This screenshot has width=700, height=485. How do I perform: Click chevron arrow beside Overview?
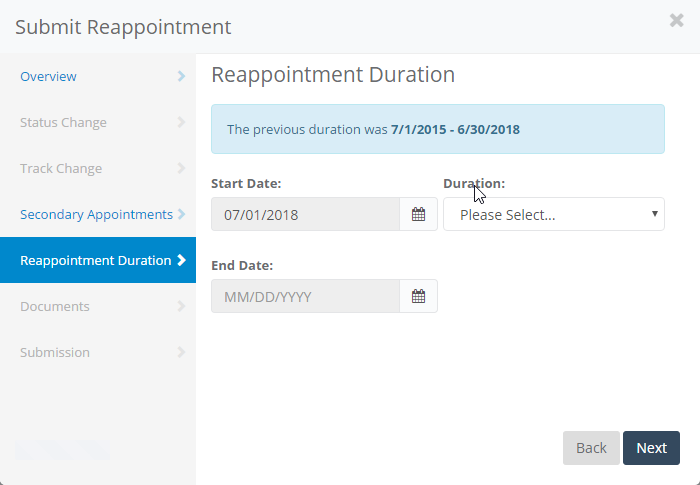tap(181, 76)
